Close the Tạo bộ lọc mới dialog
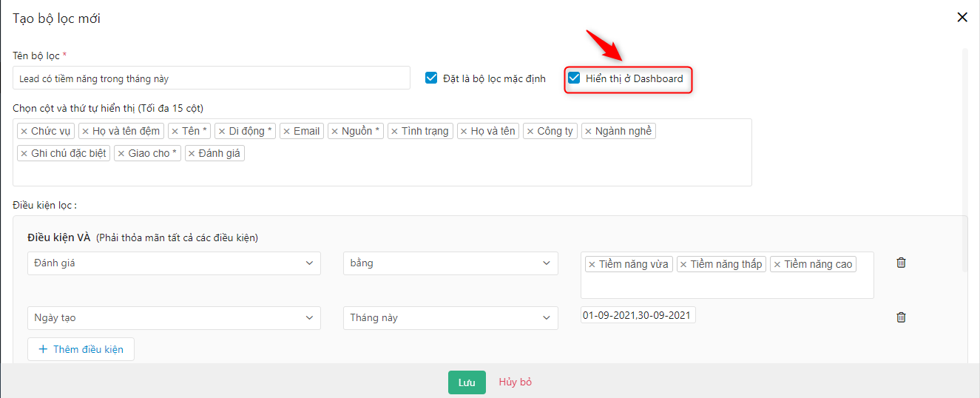 (x=962, y=18)
